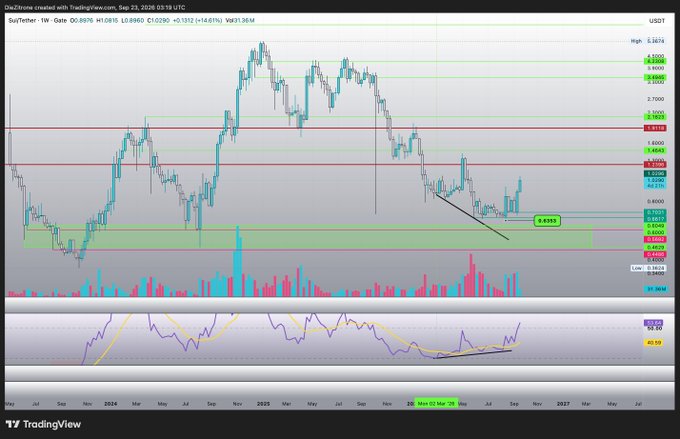This screenshot has width=680, height=439.
Task: Click the 0.6353 green callout on chart
Action: (547, 221)
